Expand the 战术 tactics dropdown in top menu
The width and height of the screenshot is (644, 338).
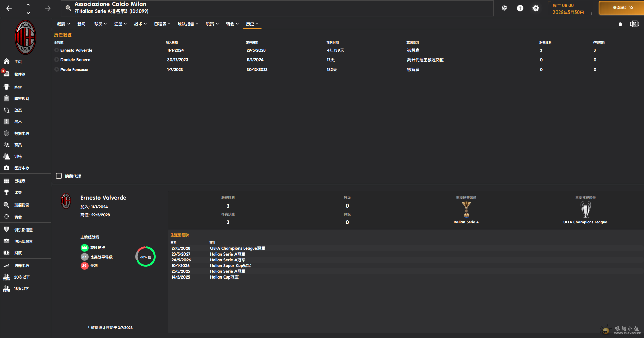tap(140, 24)
